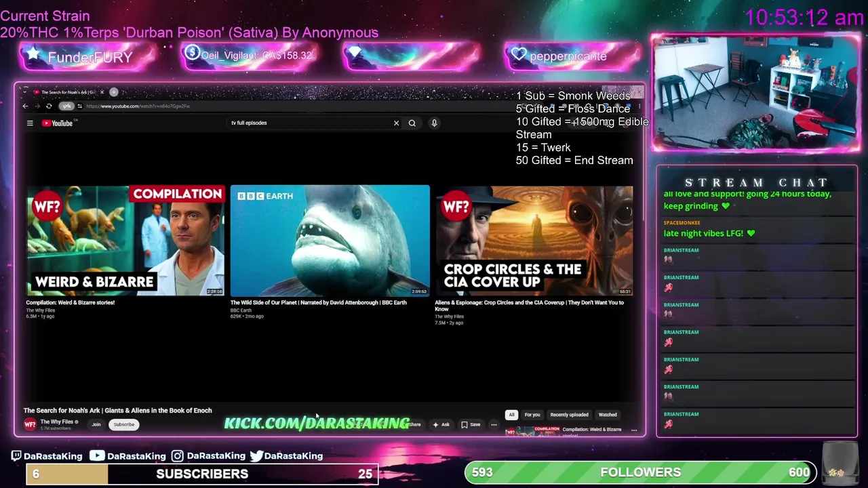Select the 'Watched' filter chip
This screenshot has width=868, height=488.
click(608, 415)
